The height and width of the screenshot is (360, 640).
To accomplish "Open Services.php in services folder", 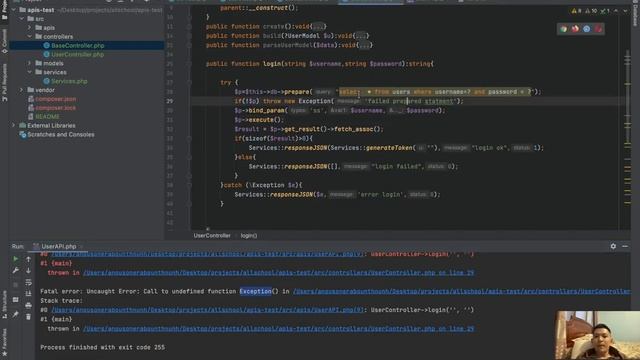I will (x=69, y=81).
